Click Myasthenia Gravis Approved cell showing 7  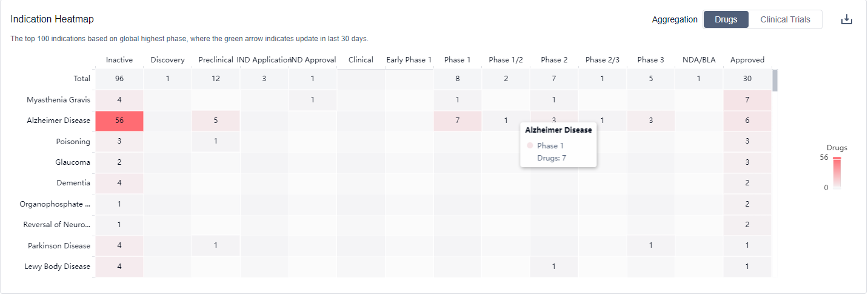tap(747, 100)
